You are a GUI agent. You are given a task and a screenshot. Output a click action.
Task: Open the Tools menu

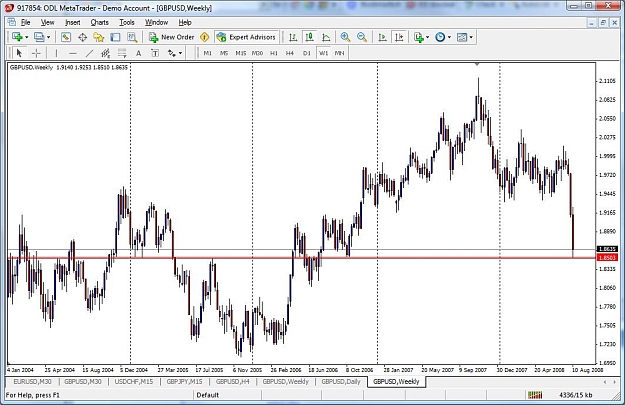[127, 22]
